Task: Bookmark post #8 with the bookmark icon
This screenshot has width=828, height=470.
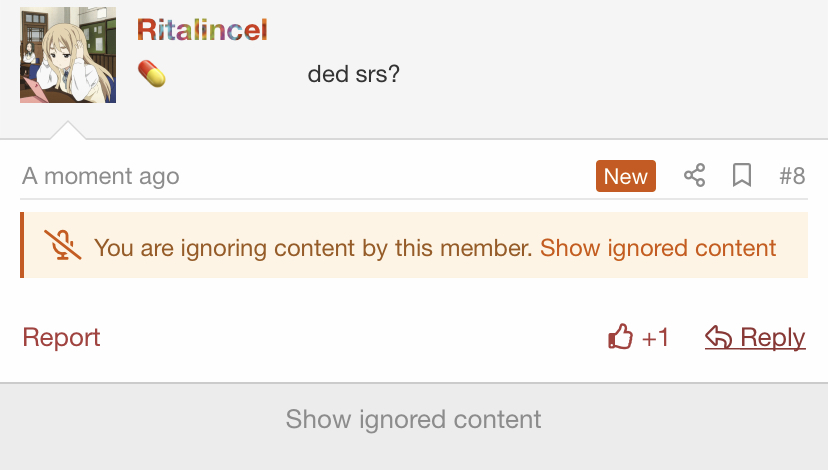Action: [742, 175]
